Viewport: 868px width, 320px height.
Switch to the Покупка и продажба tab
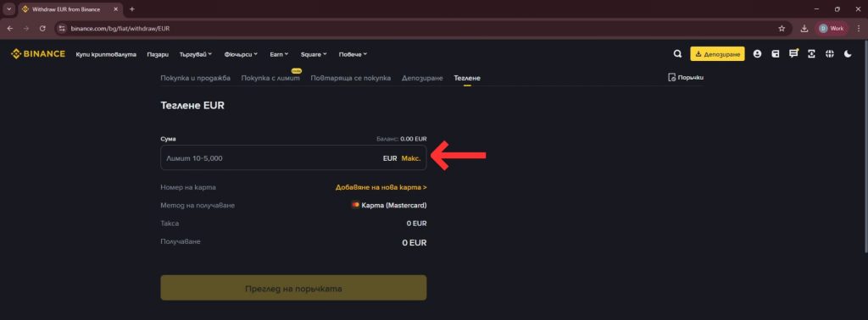[x=196, y=78]
